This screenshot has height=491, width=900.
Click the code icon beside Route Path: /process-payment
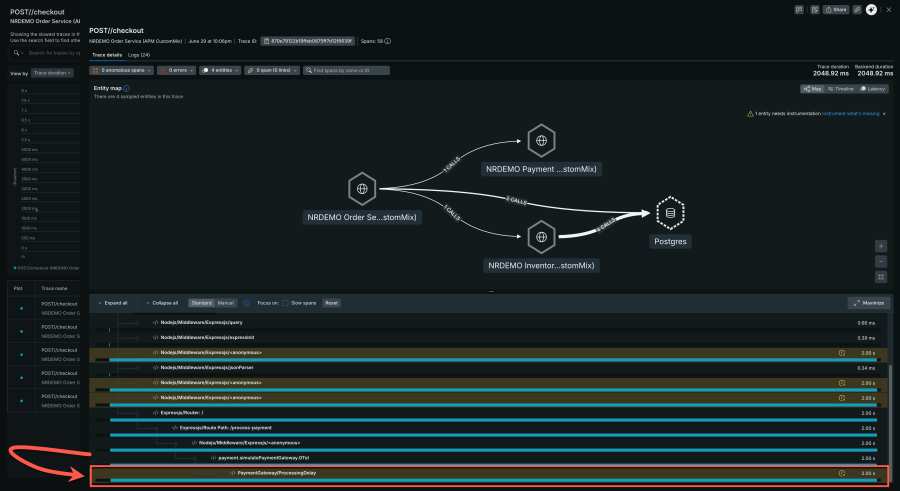[174, 428]
